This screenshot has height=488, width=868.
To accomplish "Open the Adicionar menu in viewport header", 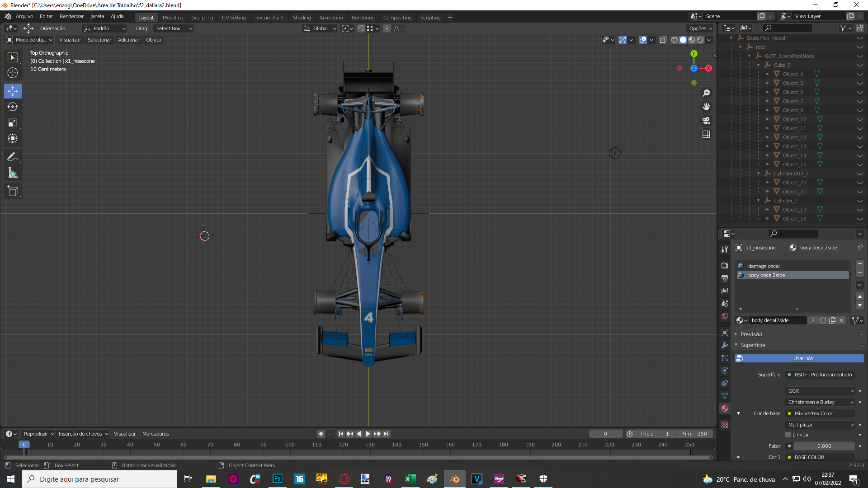I will 128,40.
